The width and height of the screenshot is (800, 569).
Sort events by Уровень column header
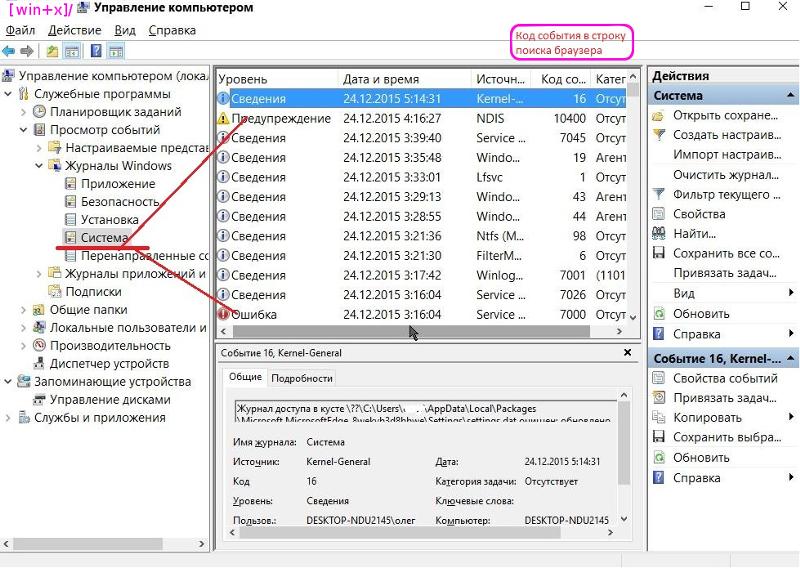coord(277,79)
